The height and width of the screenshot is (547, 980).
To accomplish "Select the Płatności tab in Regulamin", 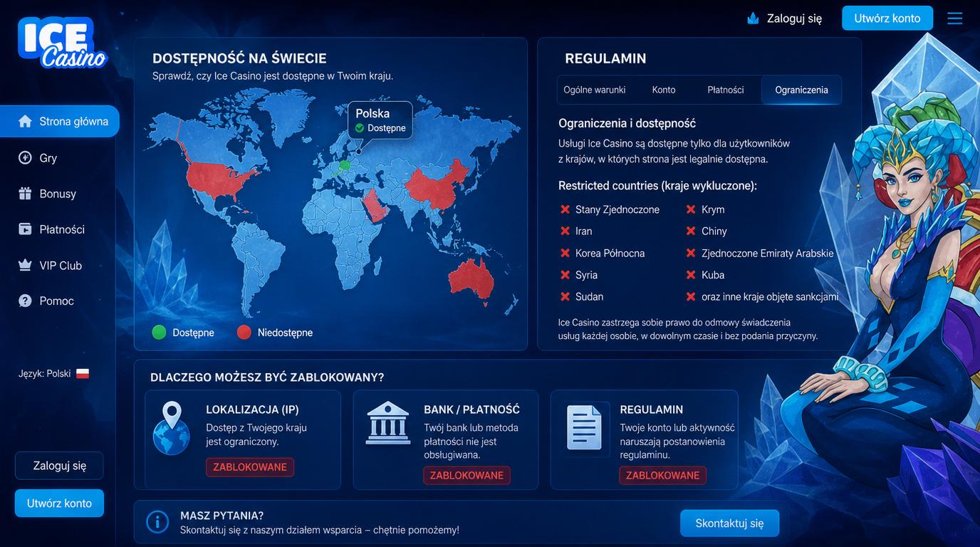I will 726,90.
